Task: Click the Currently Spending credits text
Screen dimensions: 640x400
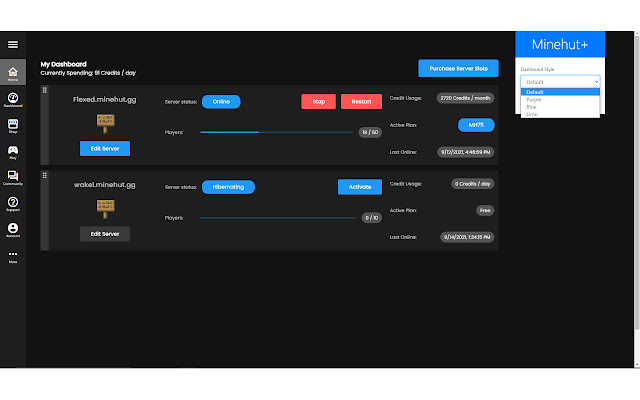Action: point(88,73)
